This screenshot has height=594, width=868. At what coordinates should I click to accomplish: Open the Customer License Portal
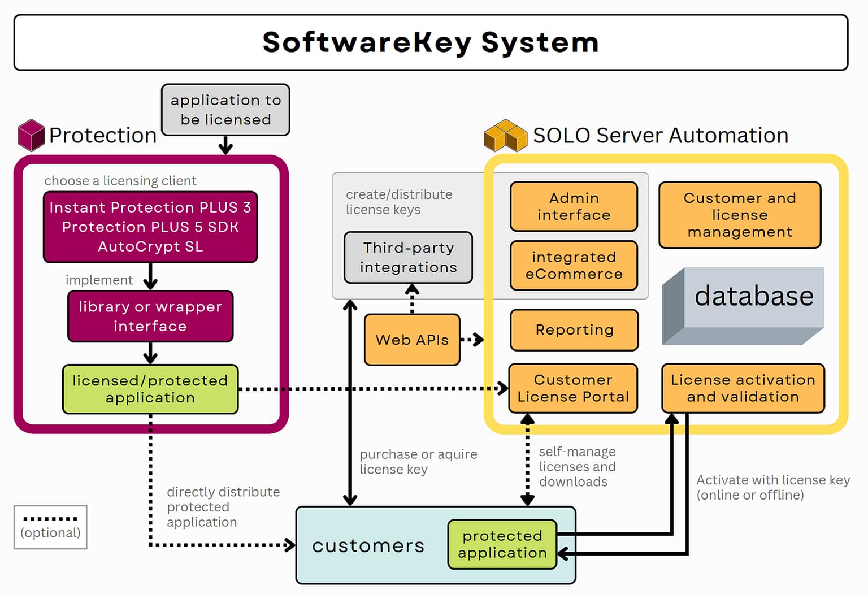click(572, 388)
